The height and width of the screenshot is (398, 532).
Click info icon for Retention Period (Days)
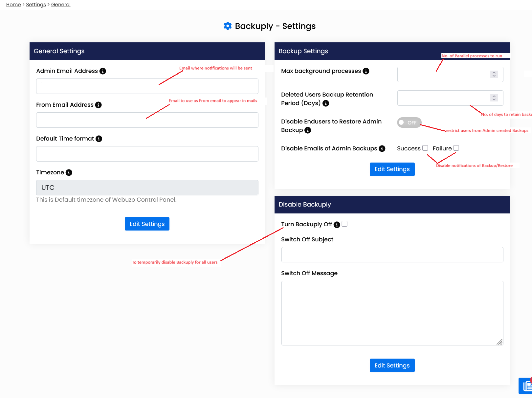(x=326, y=103)
